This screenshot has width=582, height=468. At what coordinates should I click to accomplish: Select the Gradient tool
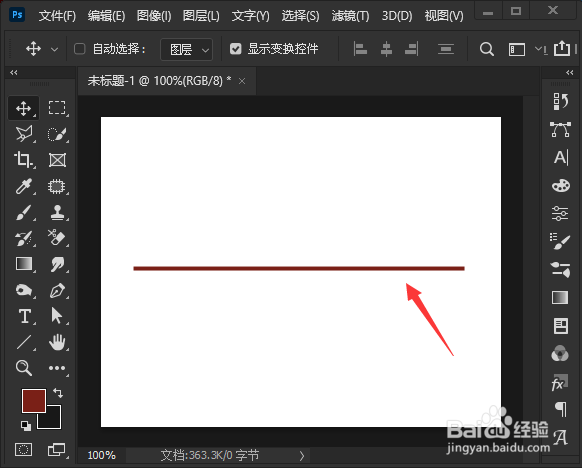click(x=24, y=264)
